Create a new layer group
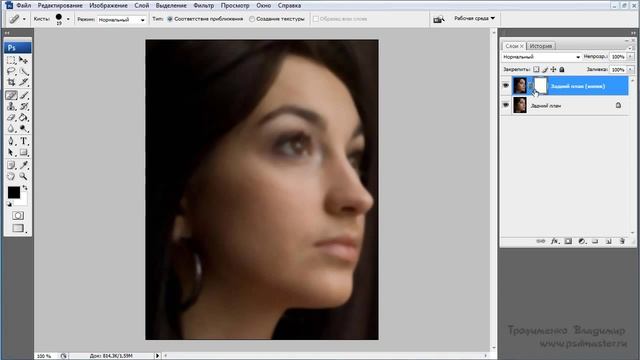Viewport: 640px width, 360px height. pos(595,241)
